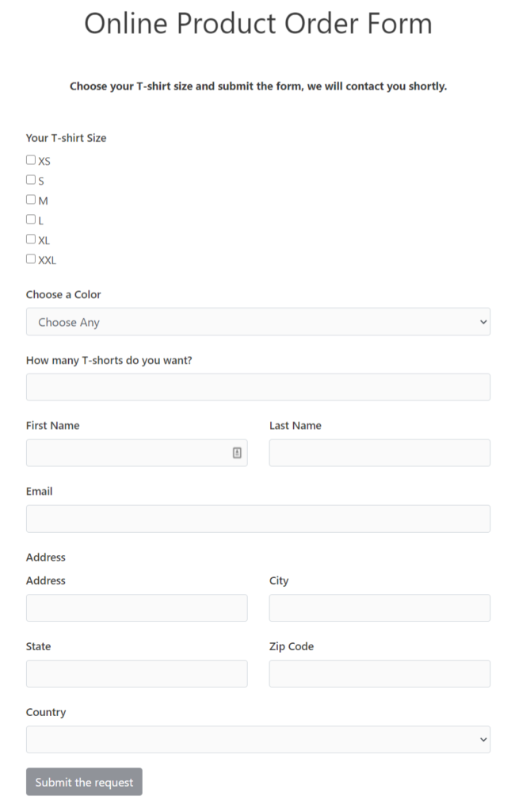Viewport: 515px width, 812px height.
Task: Check the L size checkbox
Action: point(30,218)
